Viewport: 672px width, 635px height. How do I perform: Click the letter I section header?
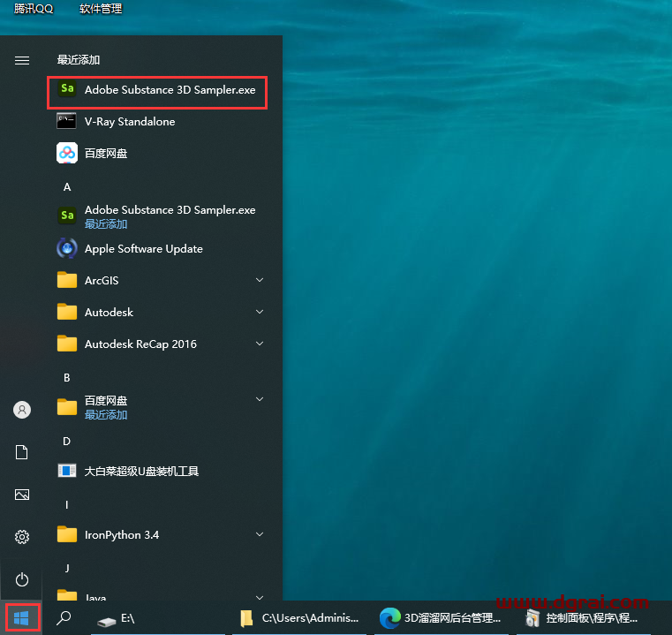point(67,505)
